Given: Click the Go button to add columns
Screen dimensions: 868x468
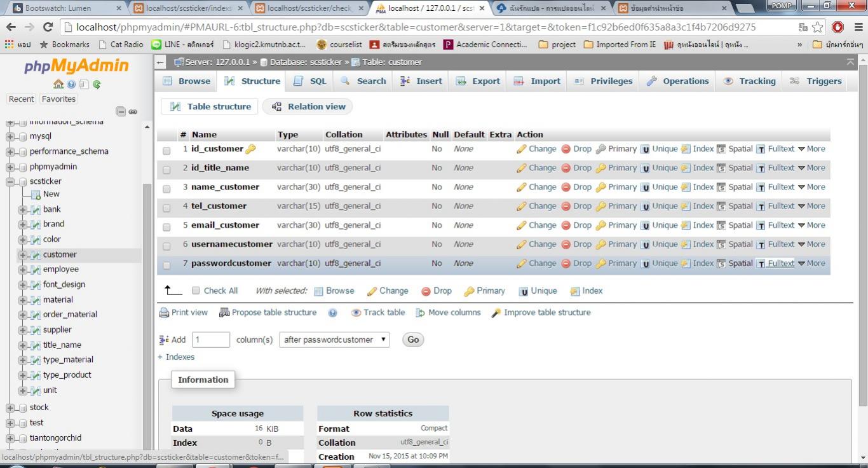Looking at the screenshot, I should (413, 340).
